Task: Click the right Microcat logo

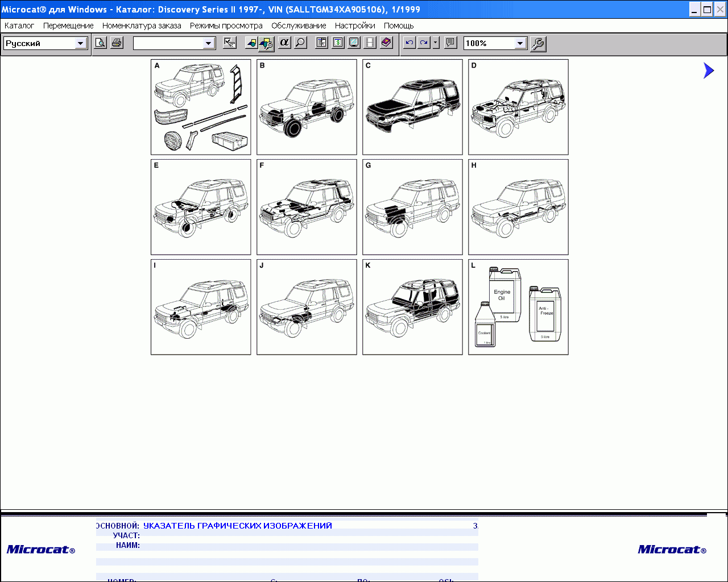Action: 672,549
